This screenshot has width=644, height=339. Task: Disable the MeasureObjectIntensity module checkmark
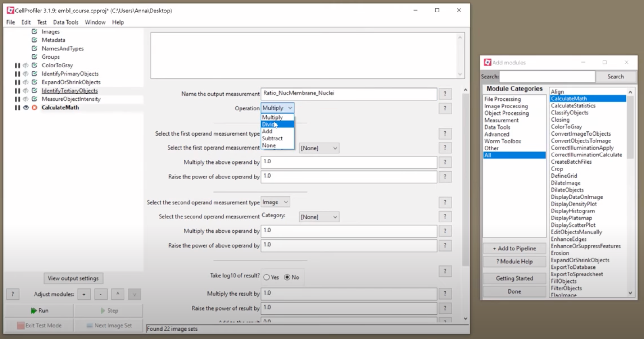[34, 99]
